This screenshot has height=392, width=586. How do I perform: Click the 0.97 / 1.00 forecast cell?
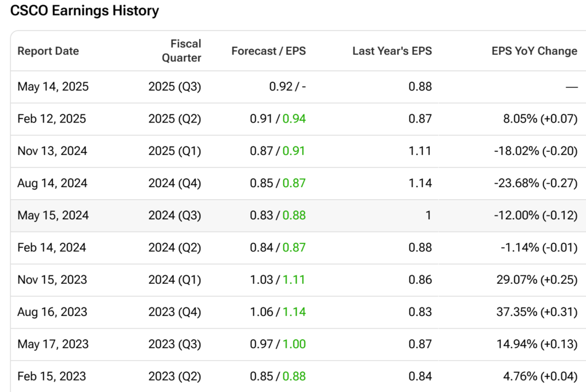click(278, 344)
